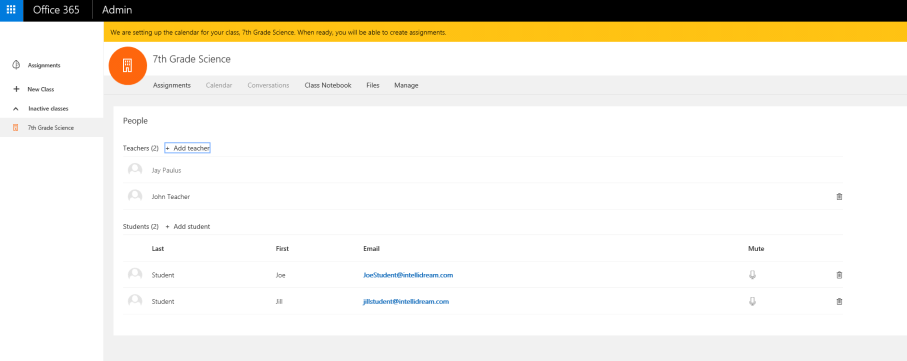Delete John Teacher using the trash icon
The image size is (907, 361).
coord(839,197)
